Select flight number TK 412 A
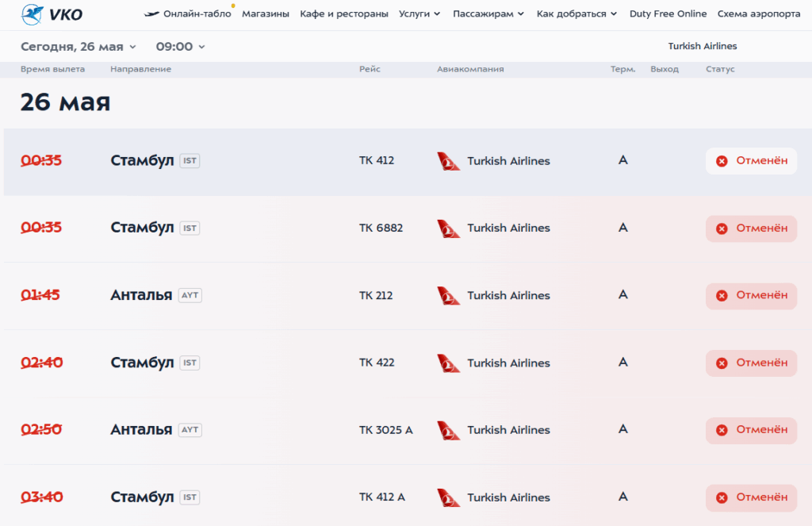The width and height of the screenshot is (812, 526). click(x=382, y=497)
